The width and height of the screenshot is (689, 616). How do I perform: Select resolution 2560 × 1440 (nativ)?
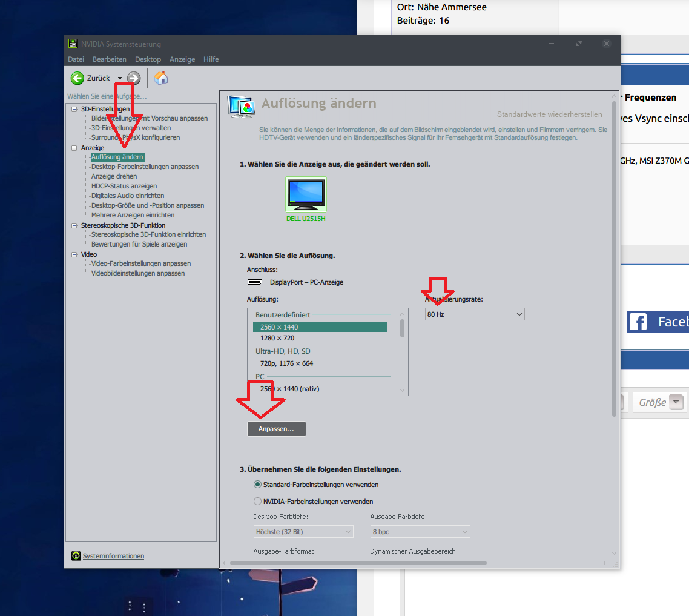[x=289, y=389]
